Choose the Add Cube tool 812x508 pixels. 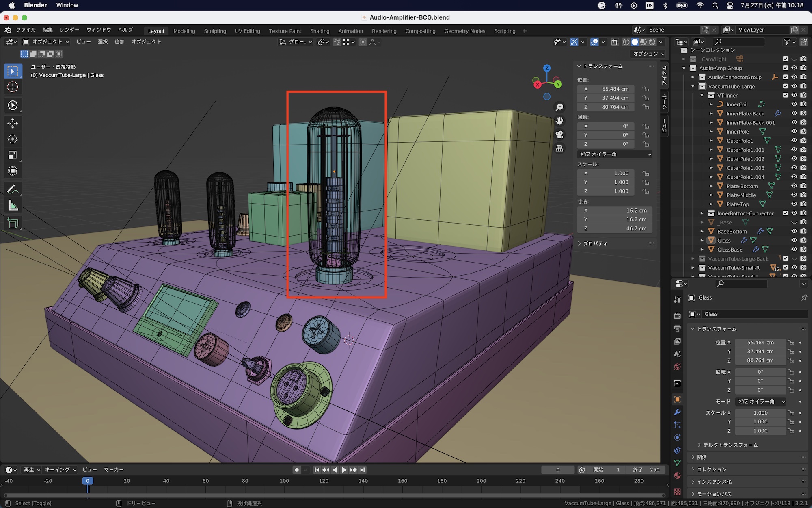tap(13, 223)
